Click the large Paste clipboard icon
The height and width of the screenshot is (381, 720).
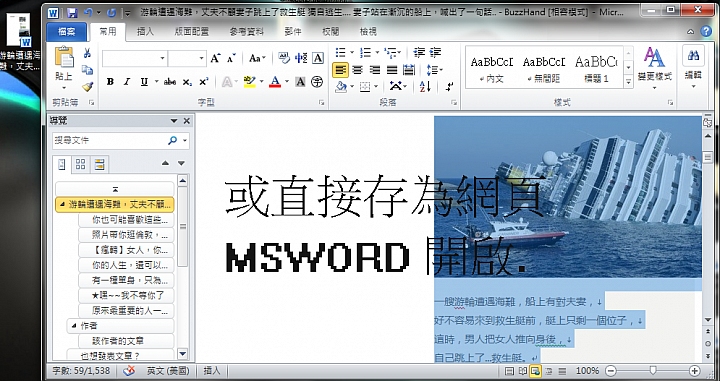tap(64, 57)
